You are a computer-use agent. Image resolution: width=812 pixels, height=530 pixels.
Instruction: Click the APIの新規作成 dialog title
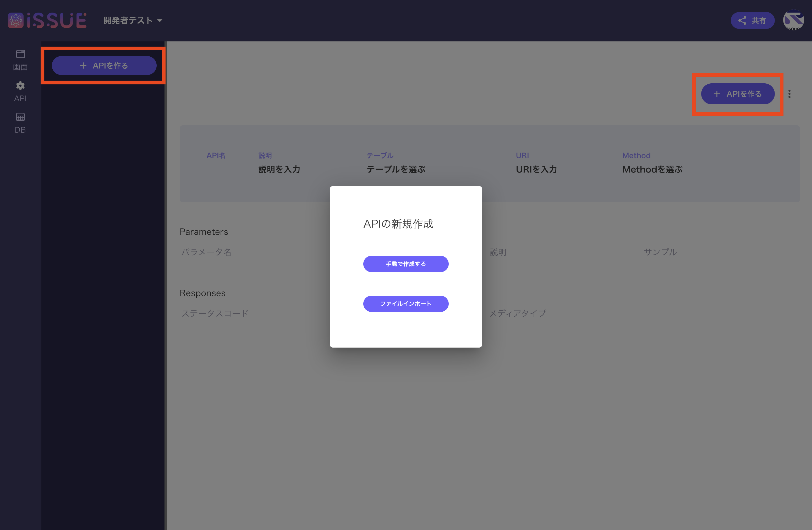pos(398,224)
